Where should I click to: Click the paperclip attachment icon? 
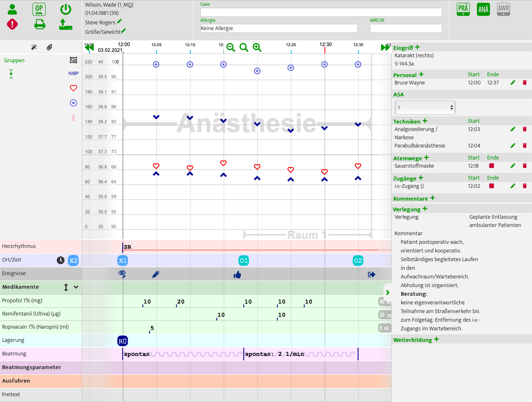pos(49,47)
